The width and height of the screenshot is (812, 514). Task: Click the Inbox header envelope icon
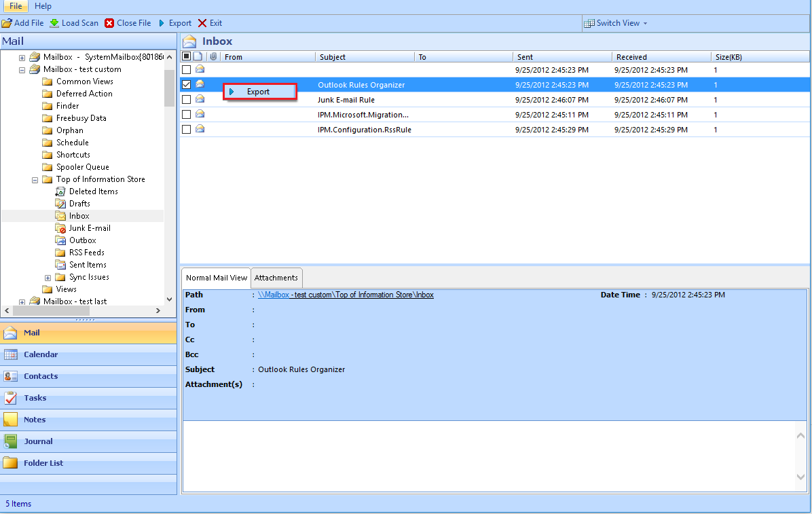click(x=189, y=41)
